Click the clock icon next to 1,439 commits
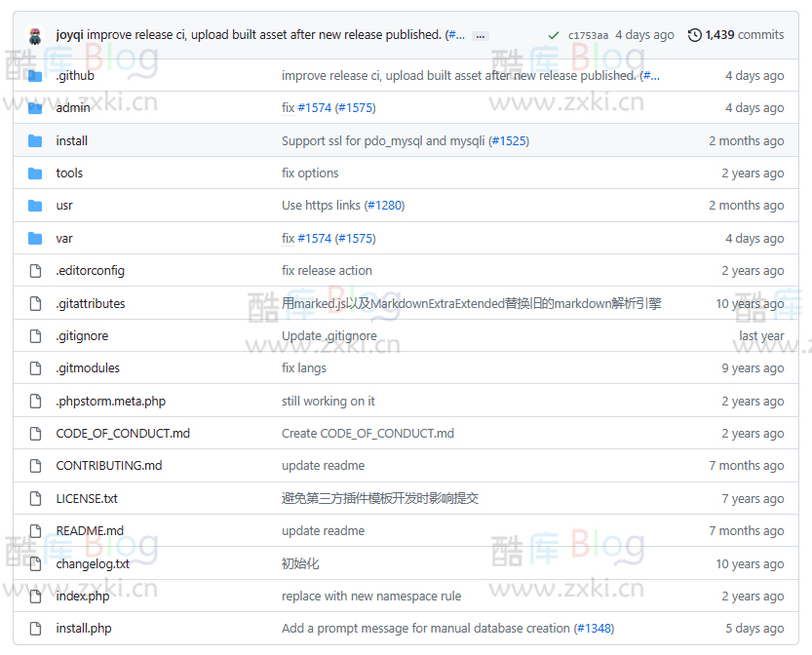Screen dimensions: 812x655 (x=693, y=34)
